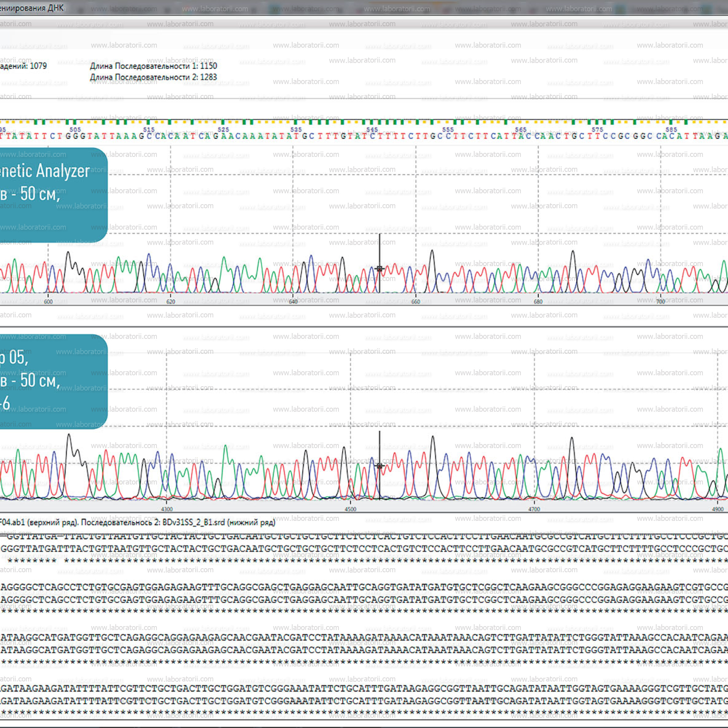Click the 'Длина Последовательности 2: 1283' label
The height and width of the screenshot is (728, 728).
point(153,77)
